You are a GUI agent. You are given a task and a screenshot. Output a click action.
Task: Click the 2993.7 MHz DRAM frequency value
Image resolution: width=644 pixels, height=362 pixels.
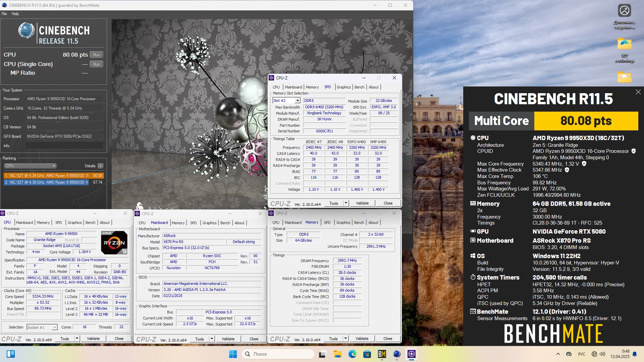(x=347, y=260)
